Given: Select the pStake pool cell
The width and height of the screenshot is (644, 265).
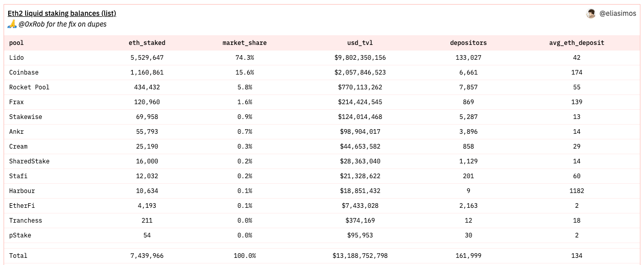Looking at the screenshot, I should point(20,235).
